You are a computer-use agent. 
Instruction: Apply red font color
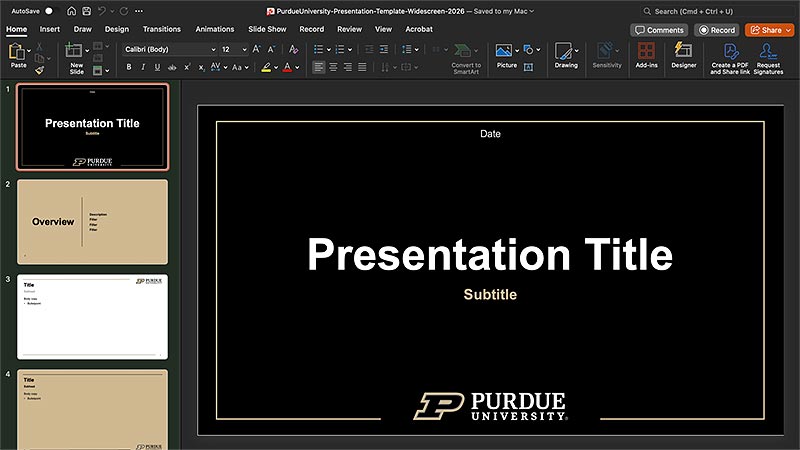pyautogui.click(x=287, y=67)
